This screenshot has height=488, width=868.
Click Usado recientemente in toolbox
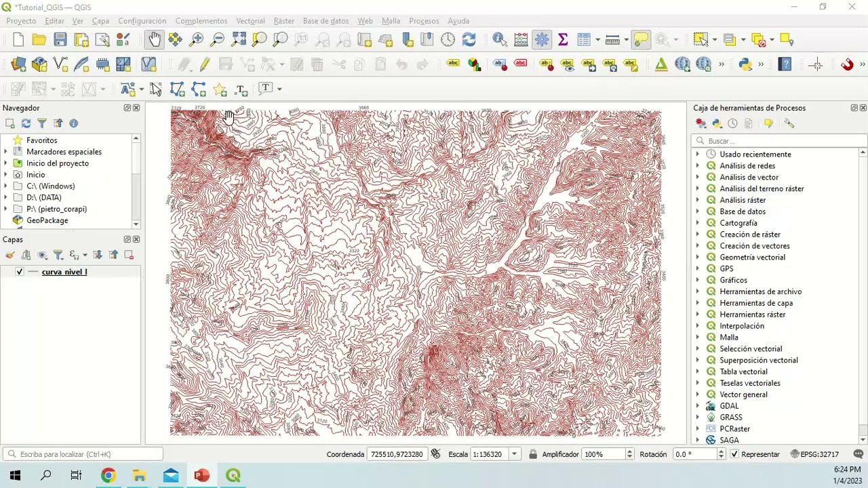(755, 155)
